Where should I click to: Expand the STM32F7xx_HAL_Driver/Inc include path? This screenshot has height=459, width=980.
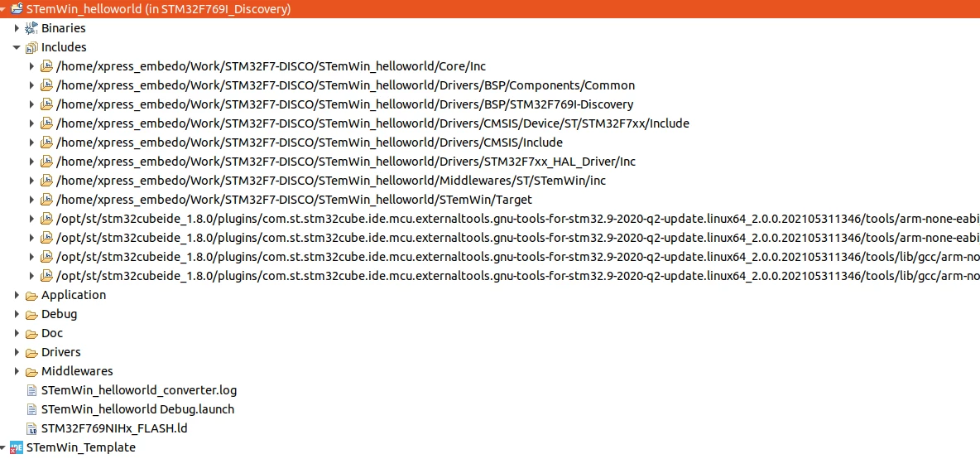32,162
